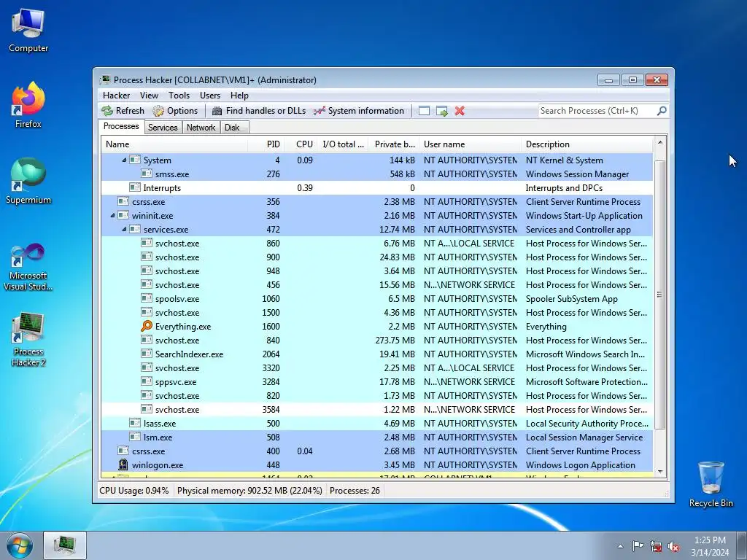Sort by CPU column header

pos(301,144)
